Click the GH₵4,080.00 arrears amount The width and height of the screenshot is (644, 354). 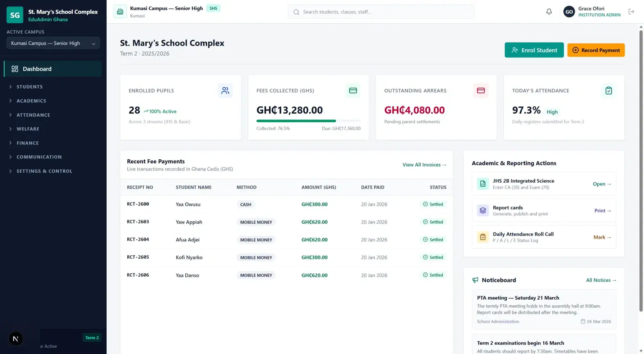coord(415,110)
